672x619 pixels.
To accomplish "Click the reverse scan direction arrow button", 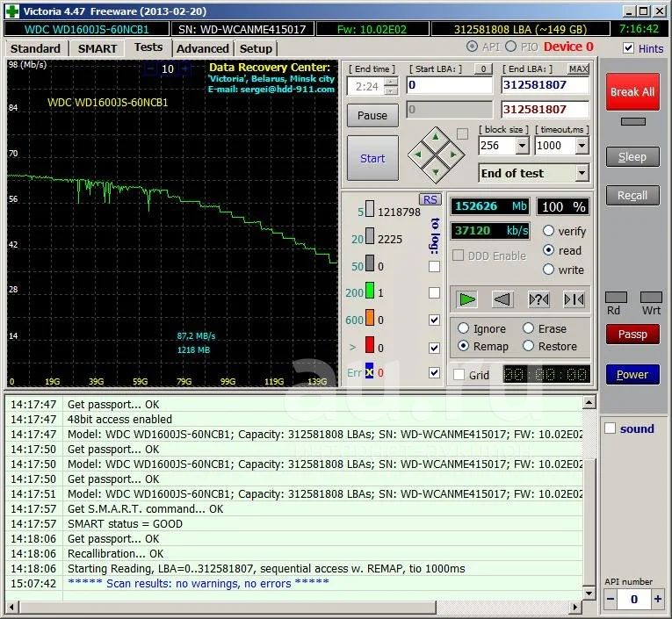I will pyautogui.click(x=502, y=299).
